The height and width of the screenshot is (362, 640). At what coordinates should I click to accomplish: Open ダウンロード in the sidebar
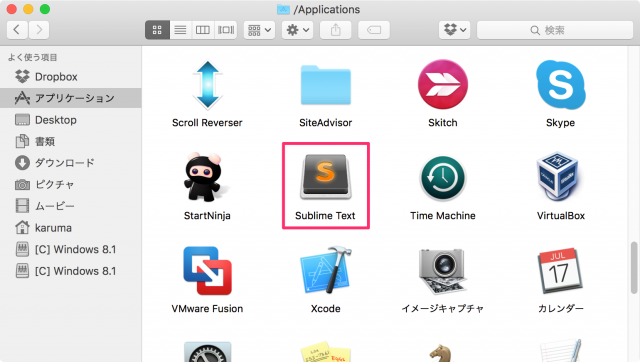point(71,163)
